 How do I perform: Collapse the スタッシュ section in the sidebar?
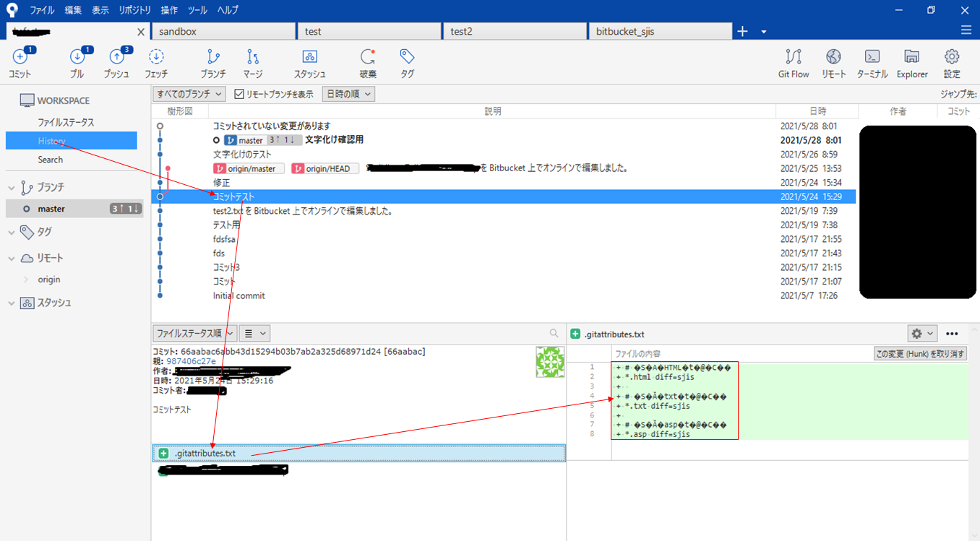pos(11,303)
